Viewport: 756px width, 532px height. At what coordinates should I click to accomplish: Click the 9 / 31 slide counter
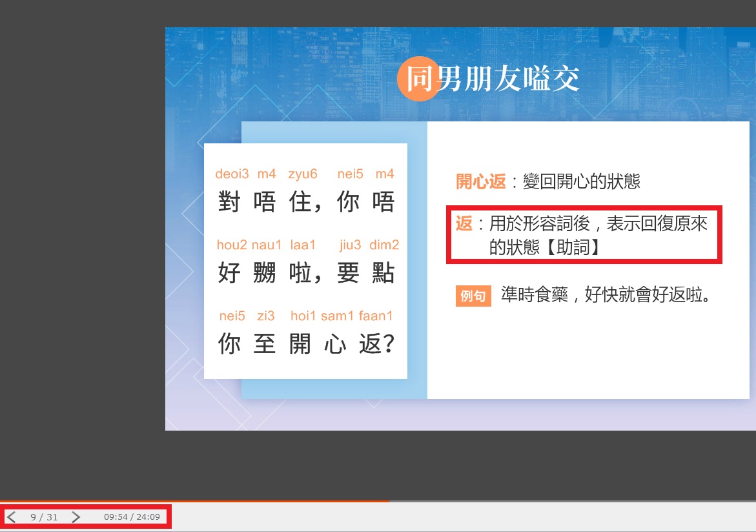44,517
